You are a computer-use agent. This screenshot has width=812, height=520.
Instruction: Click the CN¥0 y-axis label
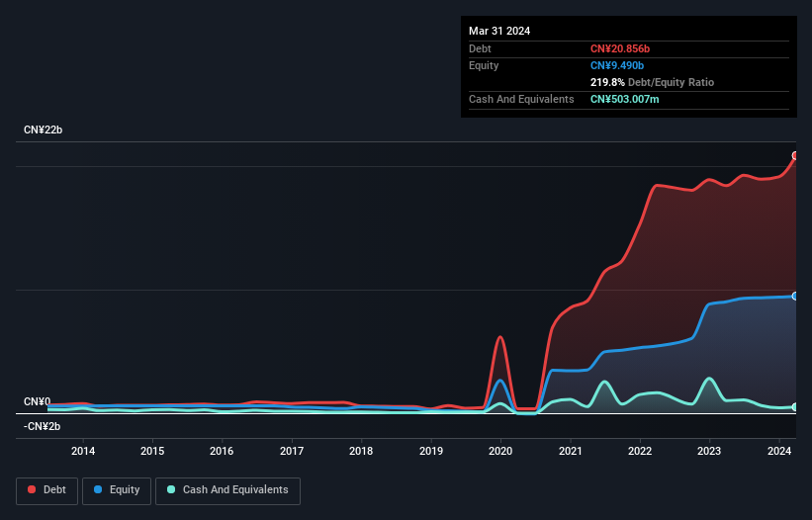click(38, 402)
